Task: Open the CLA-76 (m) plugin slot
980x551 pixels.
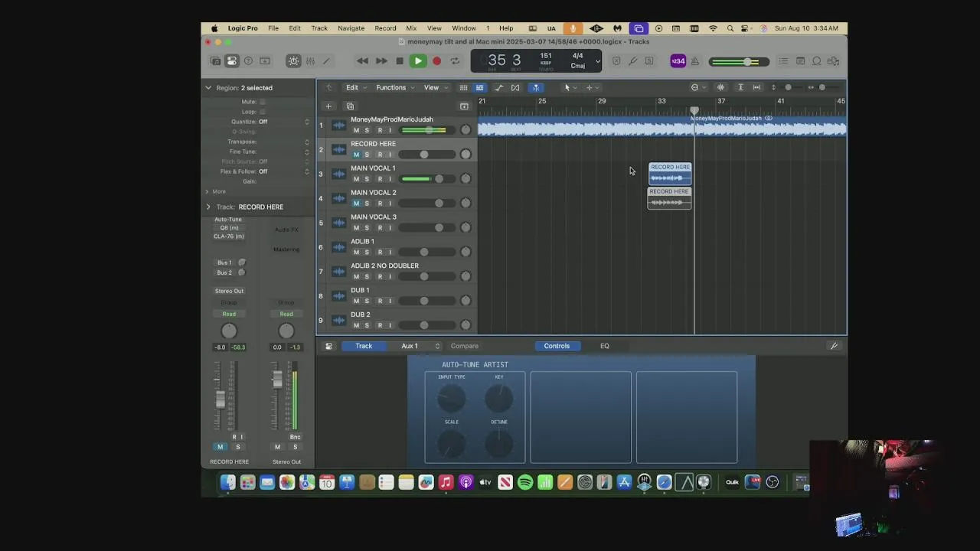Action: (x=228, y=236)
